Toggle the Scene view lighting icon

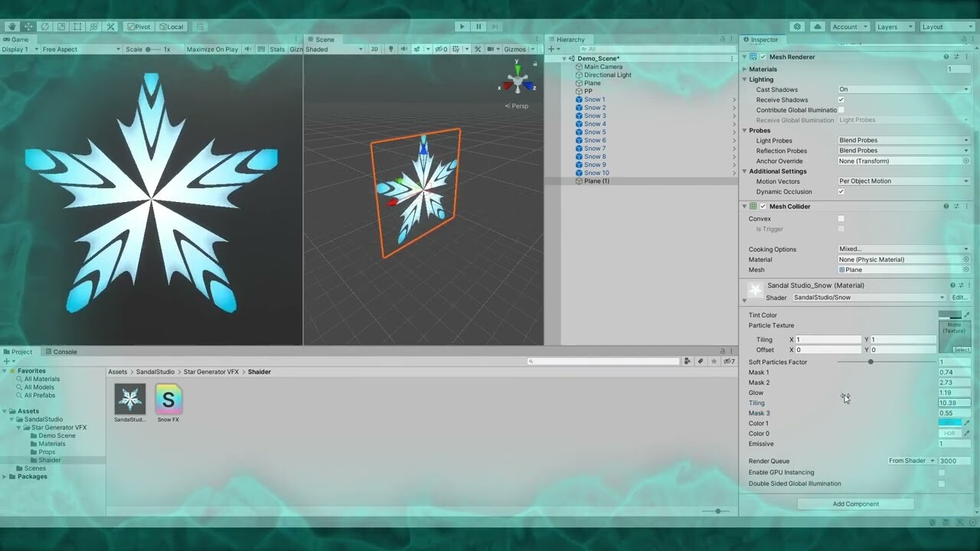click(391, 49)
